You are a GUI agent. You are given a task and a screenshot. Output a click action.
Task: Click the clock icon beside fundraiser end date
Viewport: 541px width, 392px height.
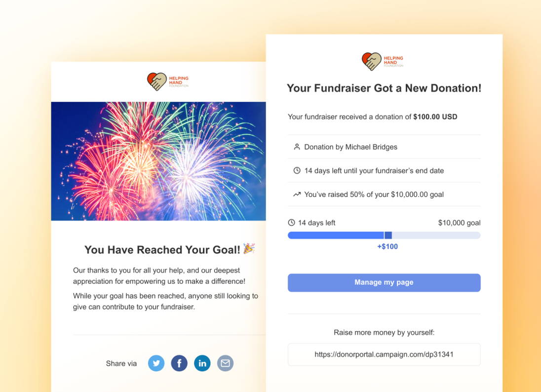(x=297, y=170)
